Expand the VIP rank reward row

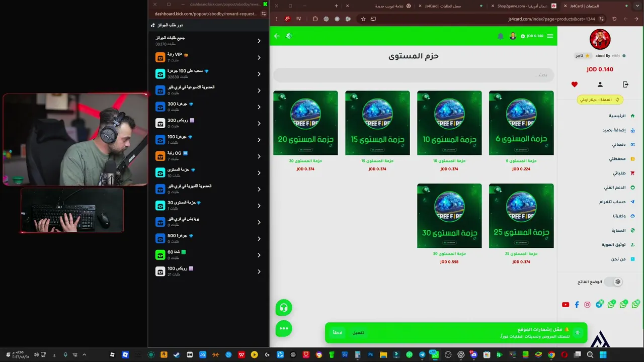[x=209, y=57]
